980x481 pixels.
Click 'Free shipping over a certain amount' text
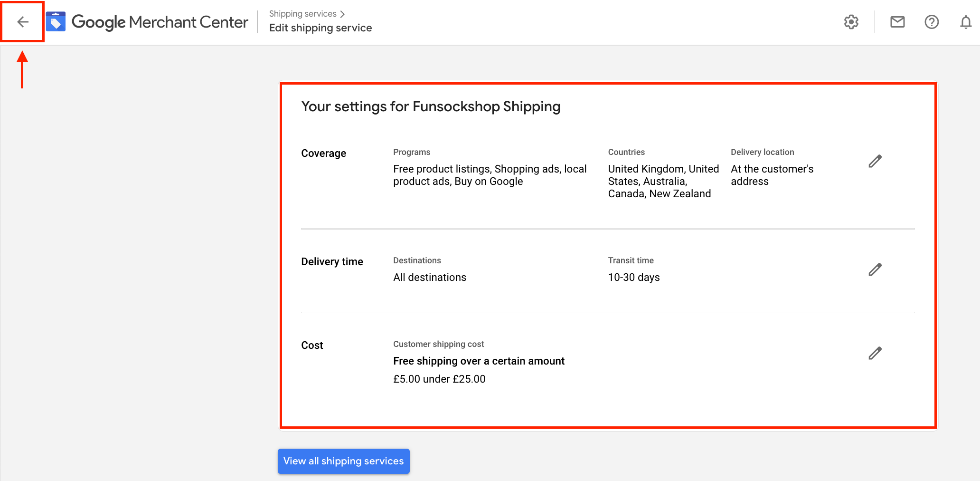point(479,361)
